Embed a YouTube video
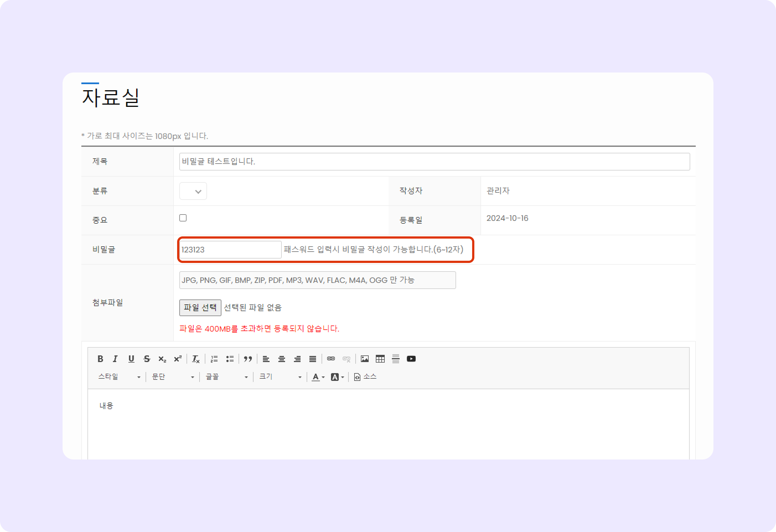This screenshot has height=532, width=776. (411, 359)
